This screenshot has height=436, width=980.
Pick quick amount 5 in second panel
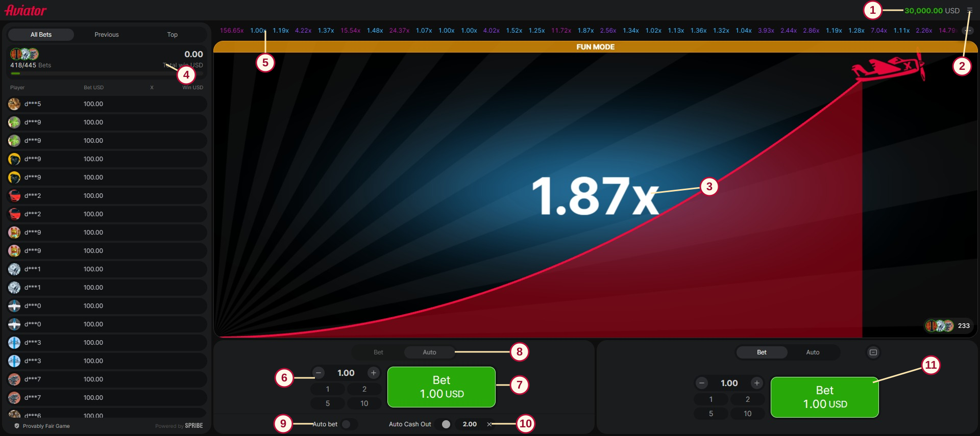[x=711, y=414]
